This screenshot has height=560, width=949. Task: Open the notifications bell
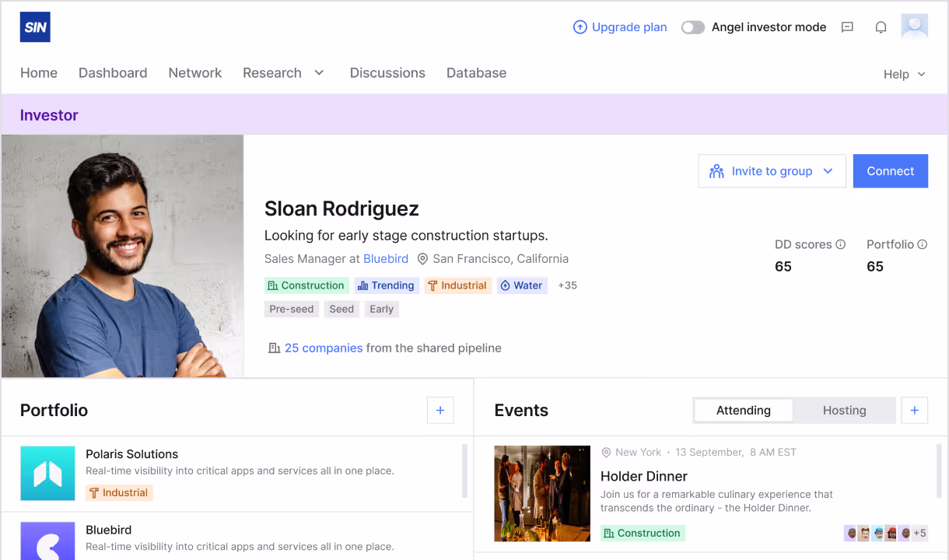tap(881, 27)
